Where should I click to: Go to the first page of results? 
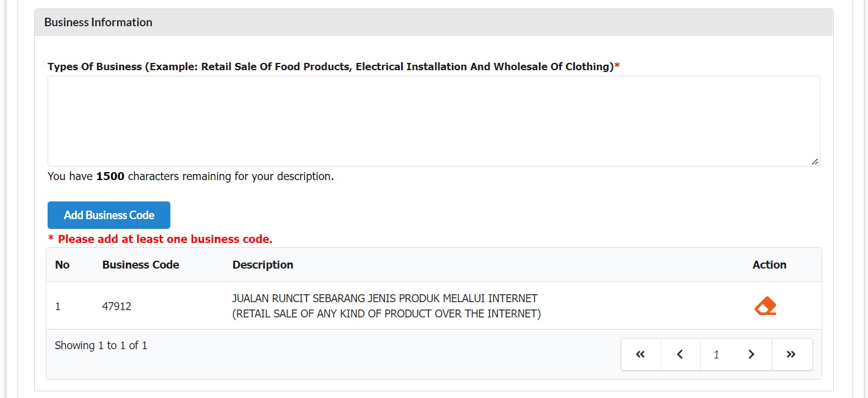tap(640, 355)
